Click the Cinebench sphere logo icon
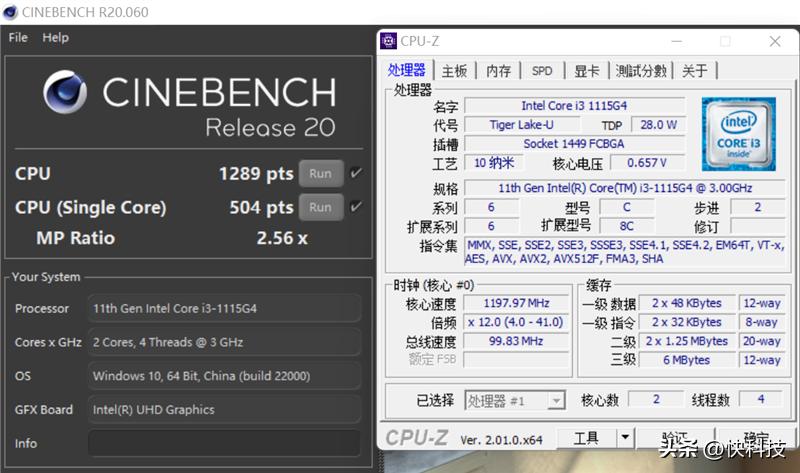Screen dimensions: 800x473 (x=69, y=96)
